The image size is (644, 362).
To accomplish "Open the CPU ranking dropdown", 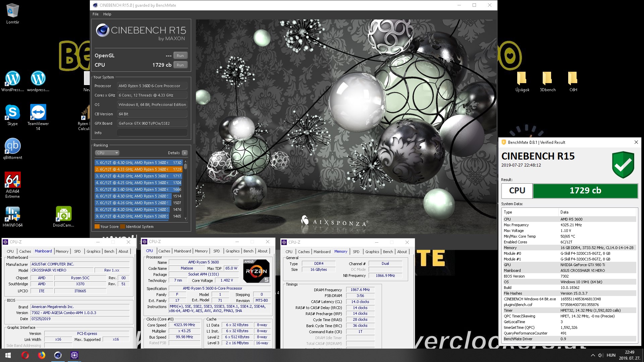I will tap(107, 153).
